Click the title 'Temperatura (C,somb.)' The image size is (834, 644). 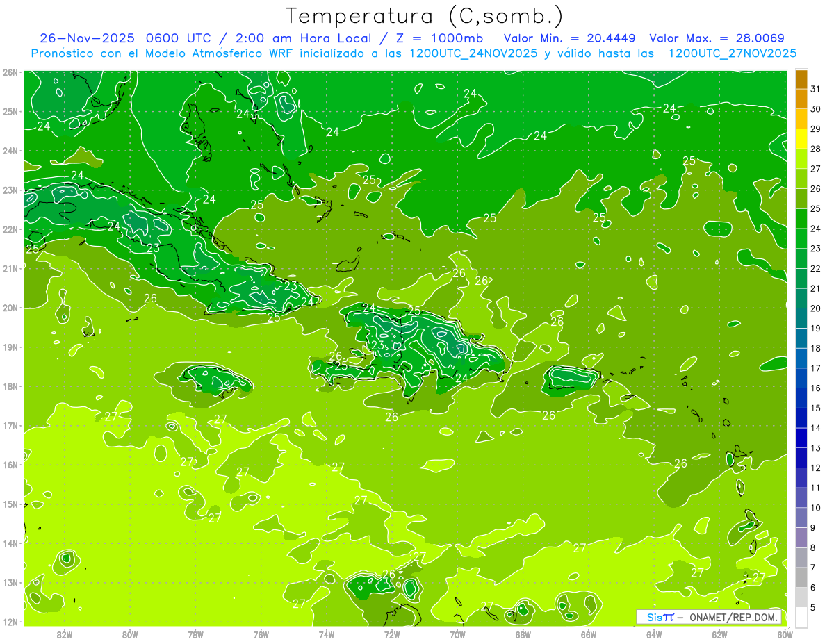pos(425,17)
